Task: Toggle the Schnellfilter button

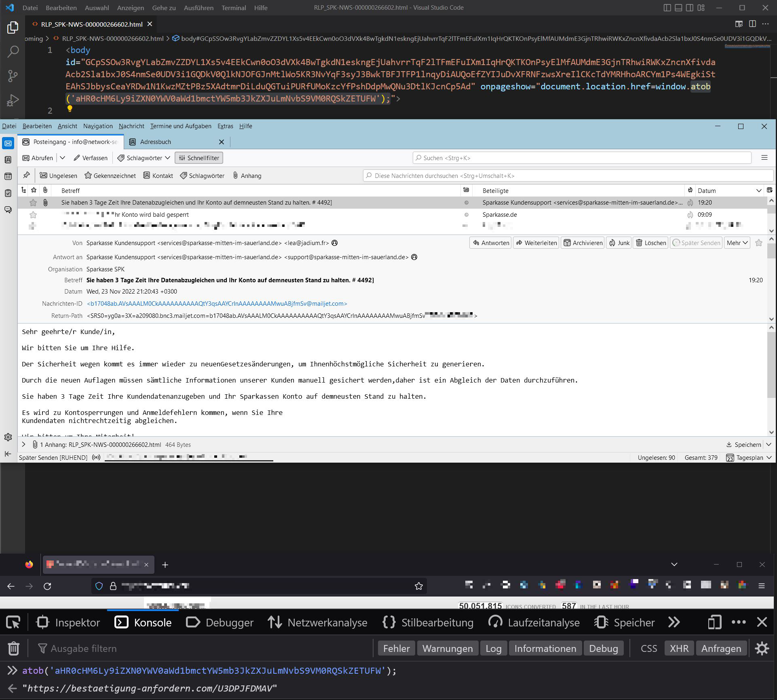Action: (x=199, y=158)
